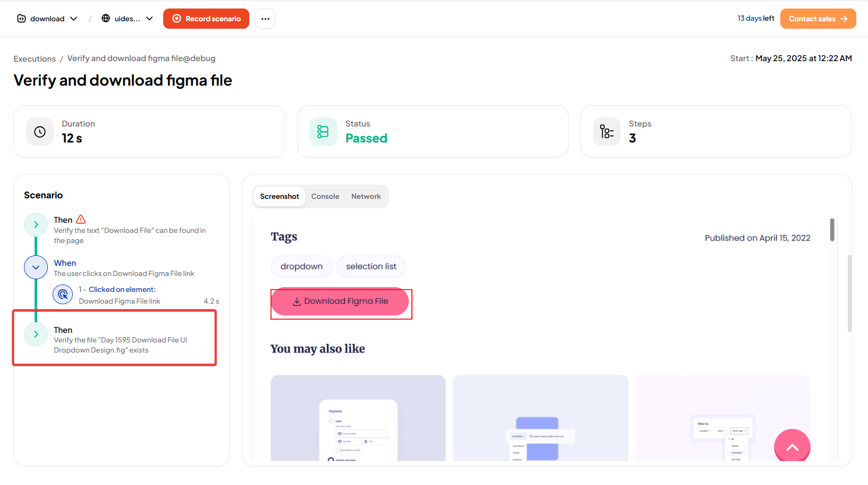This screenshot has width=868, height=485.
Task: Collapse the When step chevron
Action: (36, 267)
